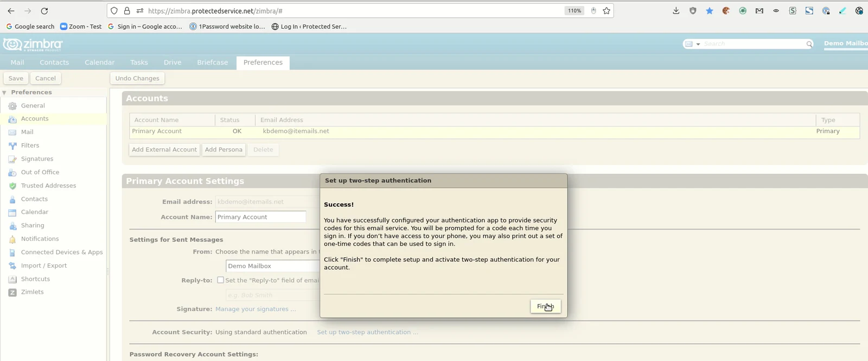Open Zimlets preferences

(32, 292)
